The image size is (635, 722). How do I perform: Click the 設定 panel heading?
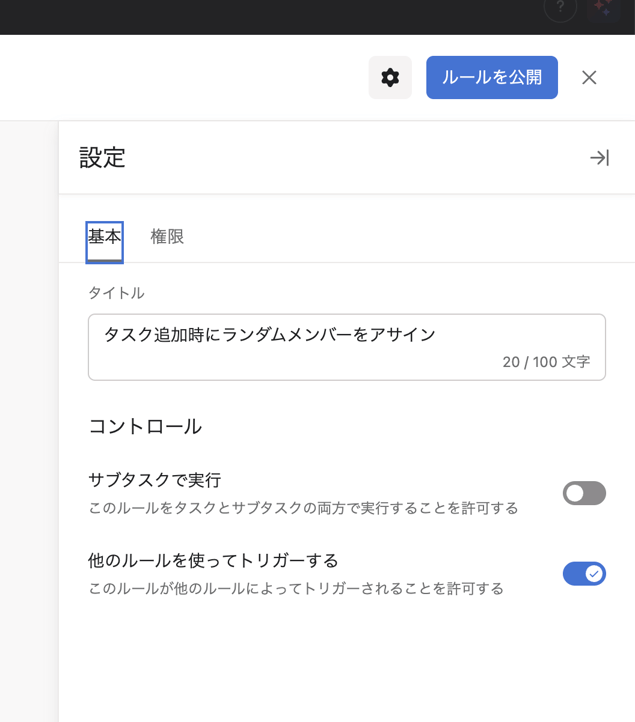pyautogui.click(x=102, y=158)
